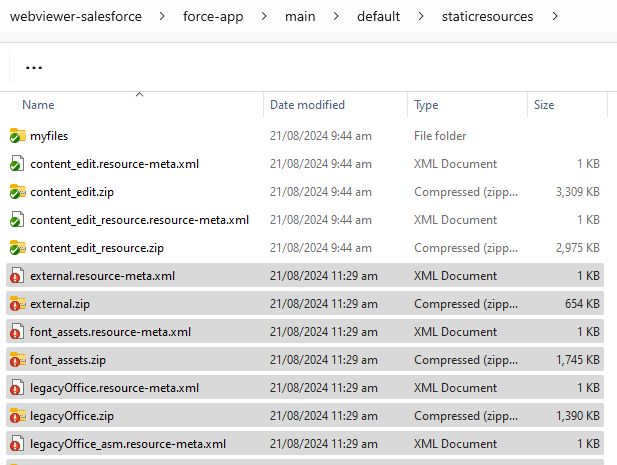Click the content_edit_resource.zip archive icon
617x465 pixels.
[18, 248]
